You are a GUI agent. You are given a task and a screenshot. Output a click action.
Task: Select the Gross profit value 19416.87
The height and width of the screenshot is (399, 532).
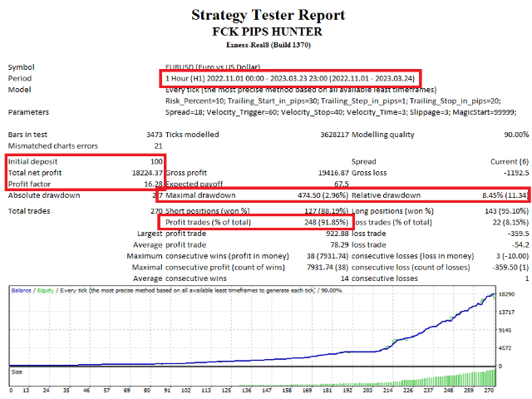pyautogui.click(x=326, y=172)
